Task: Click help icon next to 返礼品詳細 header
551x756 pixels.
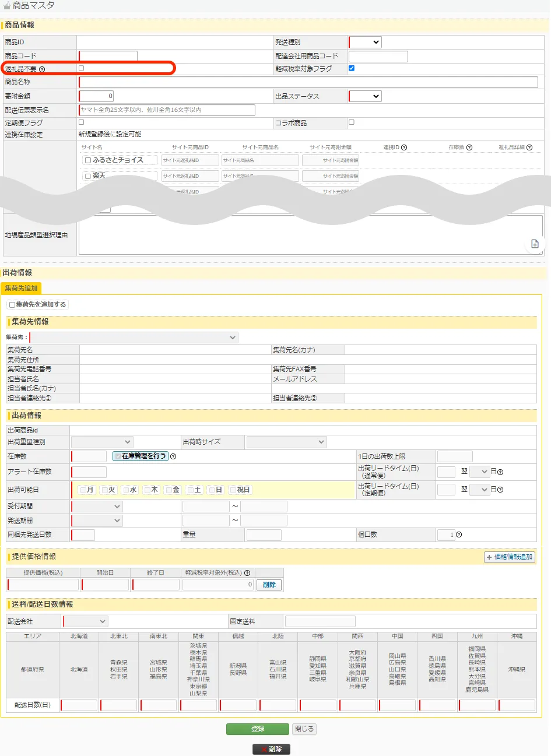Action: pos(529,147)
